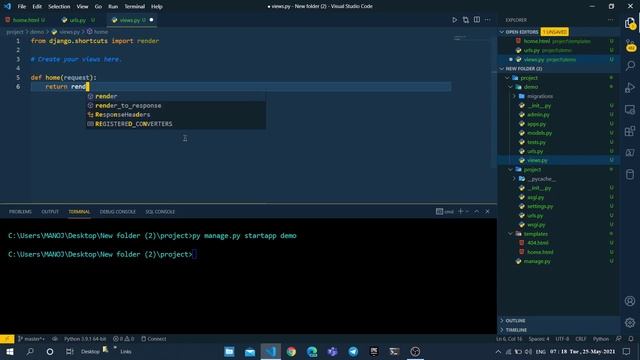Open the Run menu

pos(113,7)
